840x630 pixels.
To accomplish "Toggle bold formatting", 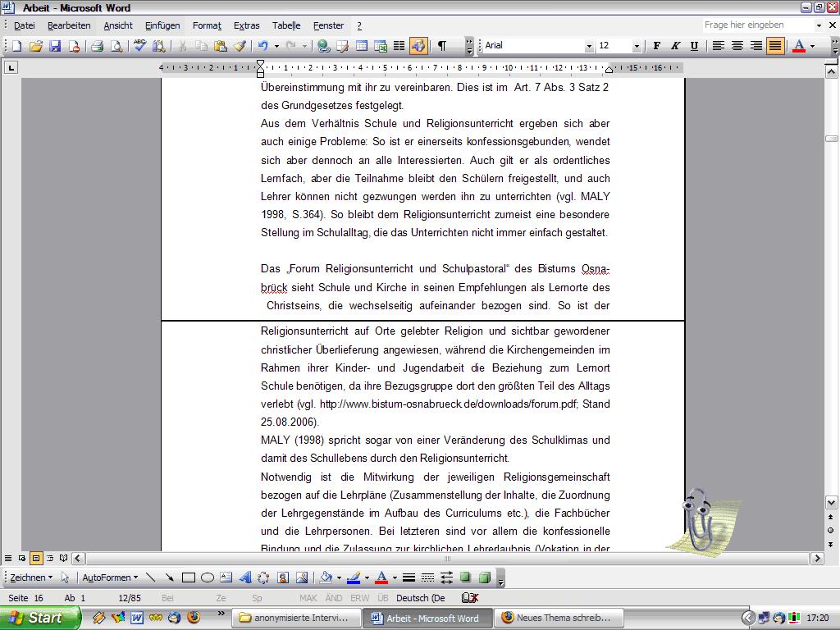I will click(x=656, y=46).
